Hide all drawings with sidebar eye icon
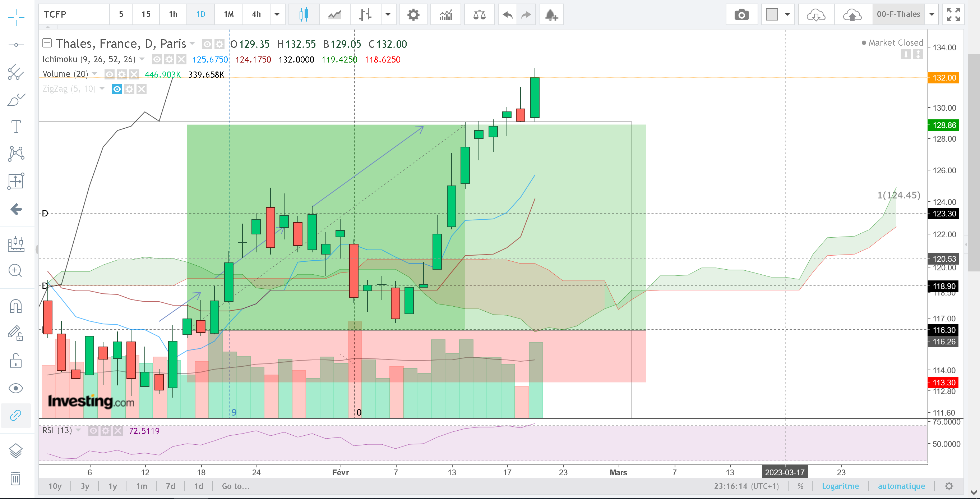The image size is (980, 499). [16, 388]
